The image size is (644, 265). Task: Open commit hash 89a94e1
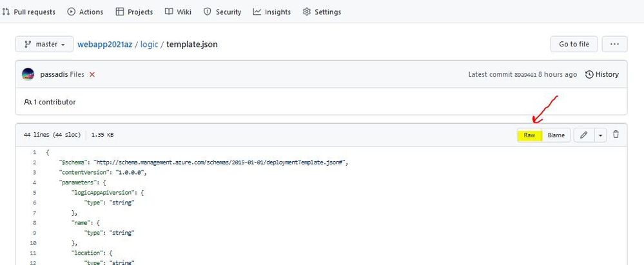click(x=525, y=75)
